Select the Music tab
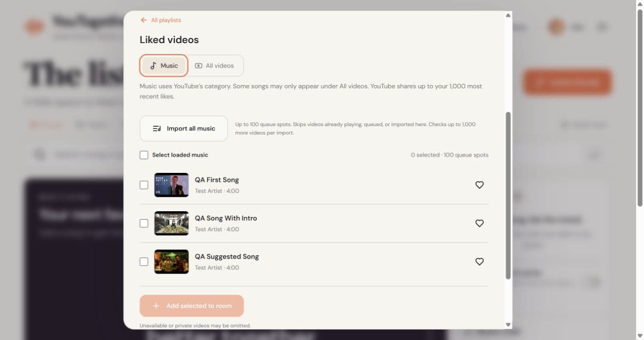This screenshot has height=340, width=644. (x=164, y=66)
